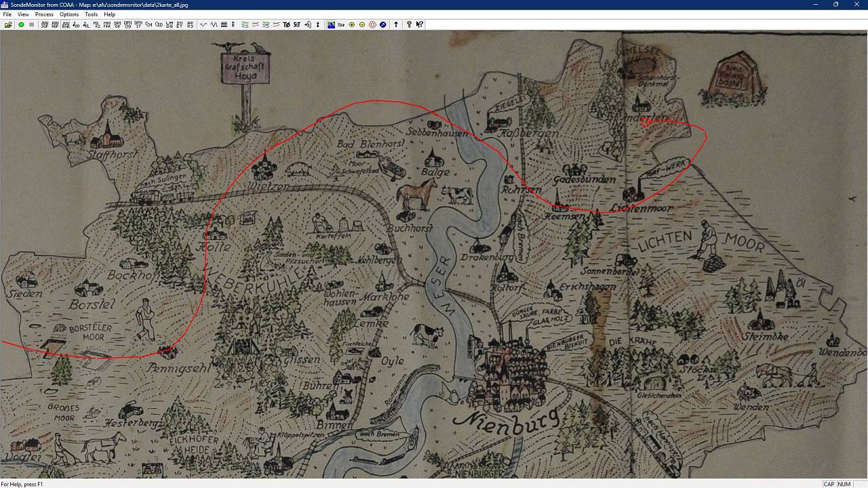Click the red target circle icon
Image resolution: width=868 pixels, height=488 pixels.
[372, 24]
